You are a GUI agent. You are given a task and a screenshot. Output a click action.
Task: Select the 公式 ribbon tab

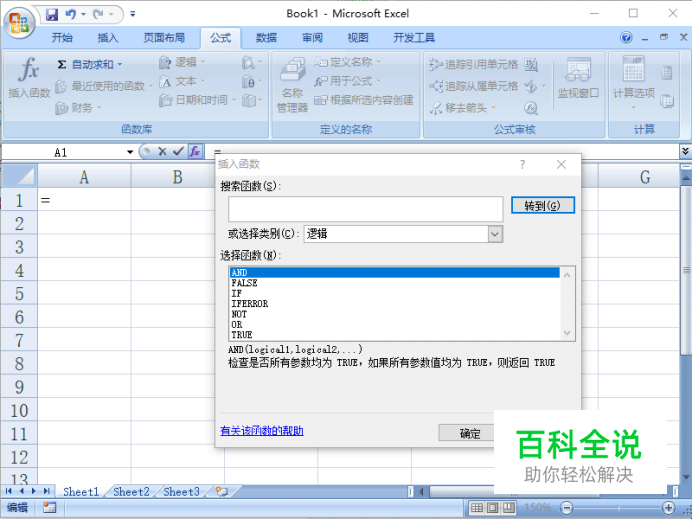click(x=221, y=38)
